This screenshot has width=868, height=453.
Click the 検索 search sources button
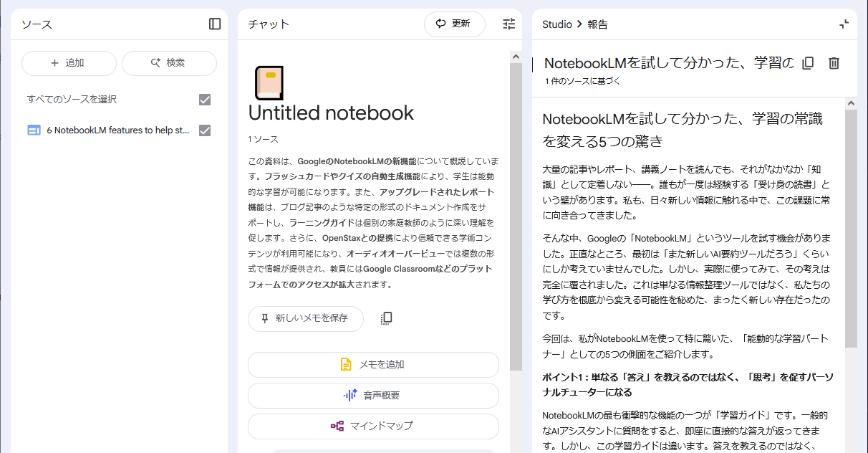click(x=169, y=63)
